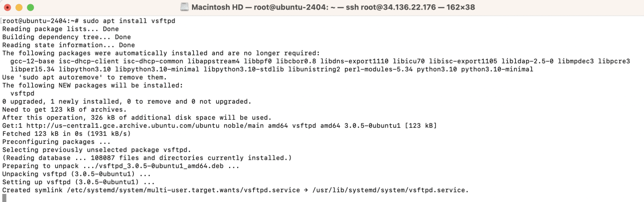Click the terminal window title text
Screen dimensions: 644x202
[x=334, y=8]
